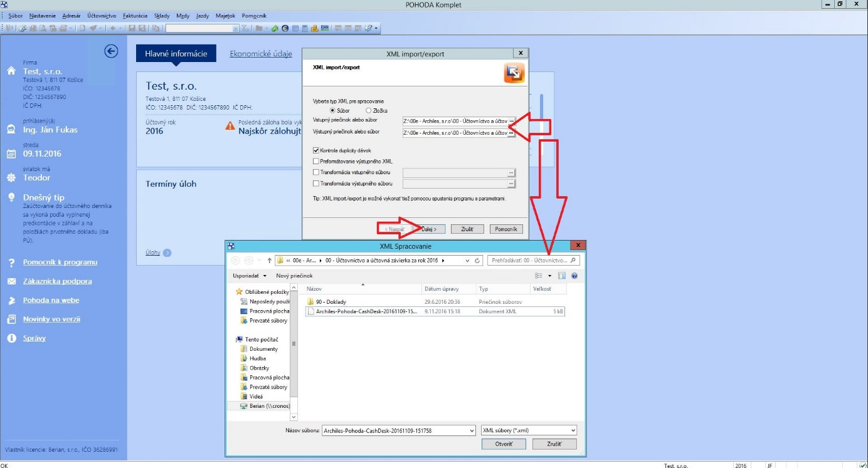The width and height of the screenshot is (868, 468).
Task: Refresh the folder path in XML Spracovanie
Action: 478,260
